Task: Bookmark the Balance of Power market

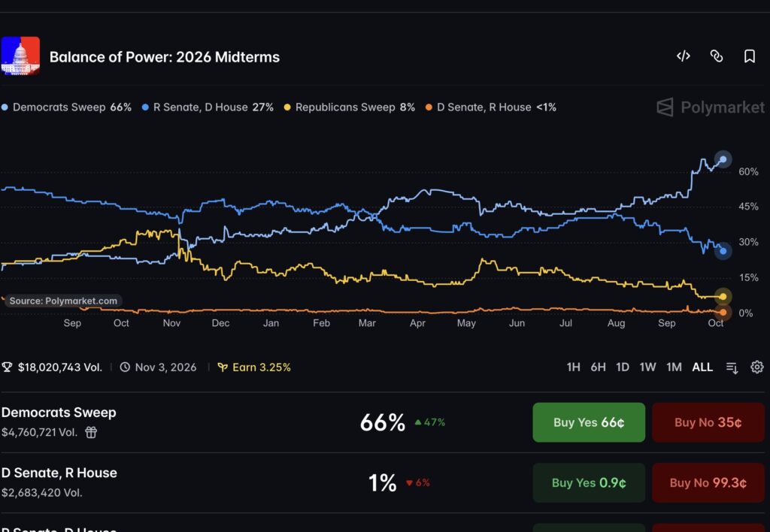Action: (750, 56)
